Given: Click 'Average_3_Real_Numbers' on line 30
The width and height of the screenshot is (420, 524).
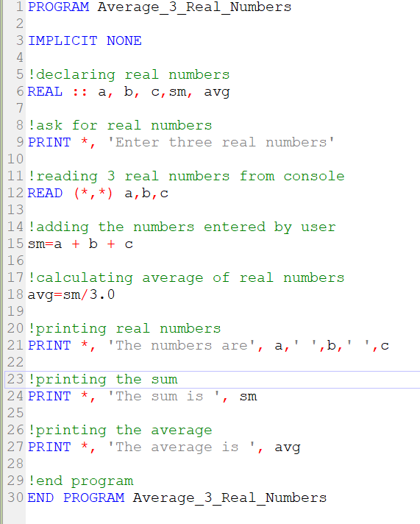Looking at the screenshot, I should [x=229, y=498].
